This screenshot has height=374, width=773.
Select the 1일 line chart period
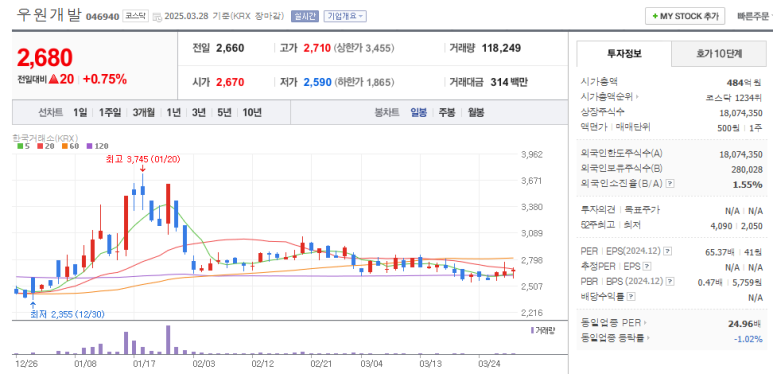(x=80, y=112)
